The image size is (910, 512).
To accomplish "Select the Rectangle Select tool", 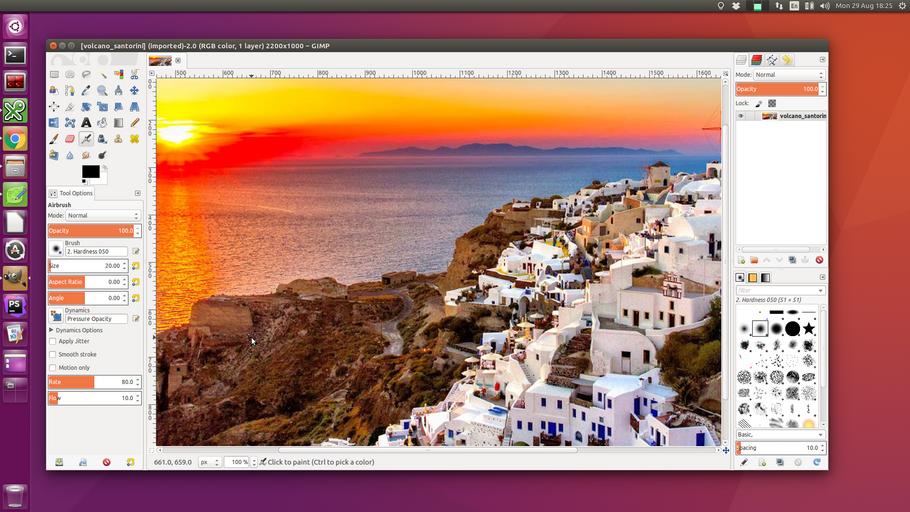I will (x=54, y=74).
